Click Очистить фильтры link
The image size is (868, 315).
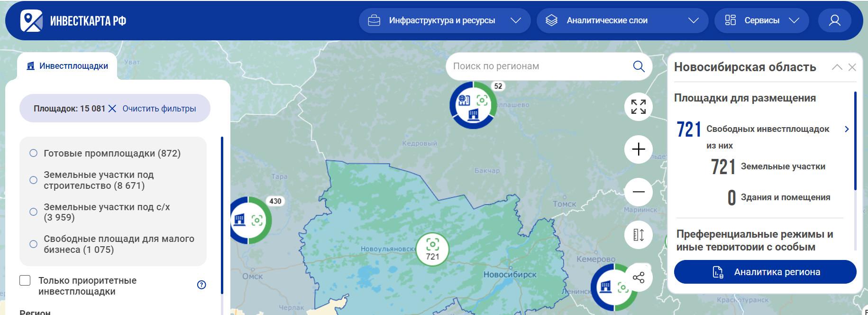click(159, 109)
